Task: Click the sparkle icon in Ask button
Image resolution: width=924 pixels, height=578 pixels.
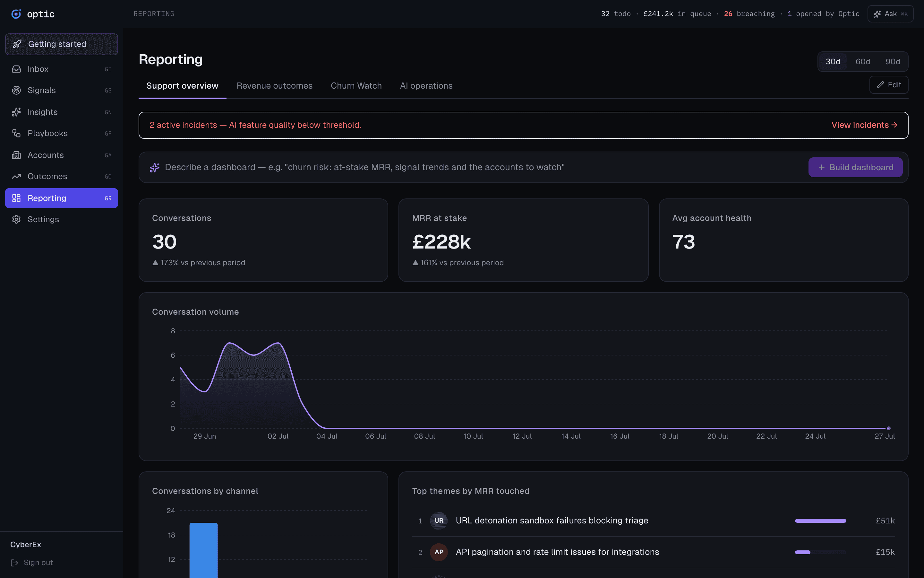Action: pos(877,14)
